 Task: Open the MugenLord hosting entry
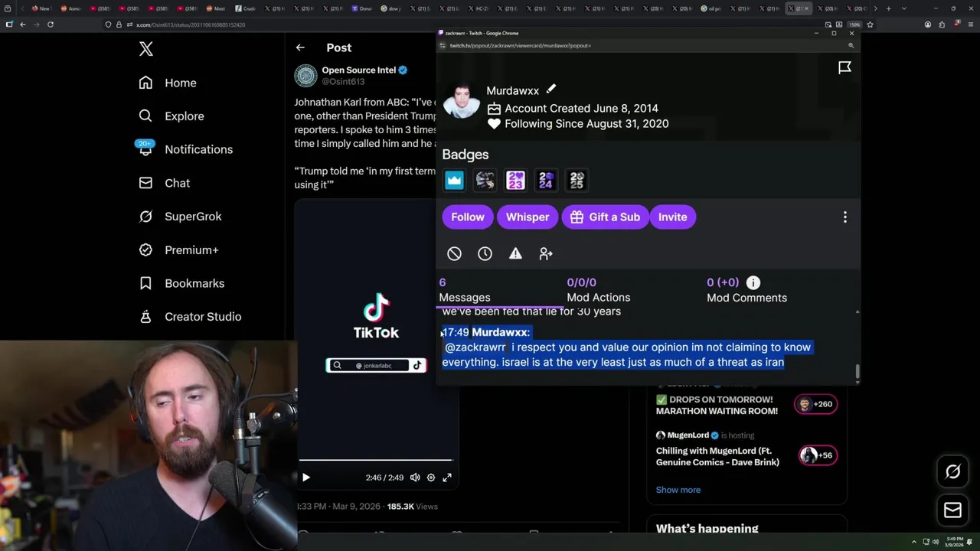(x=747, y=448)
